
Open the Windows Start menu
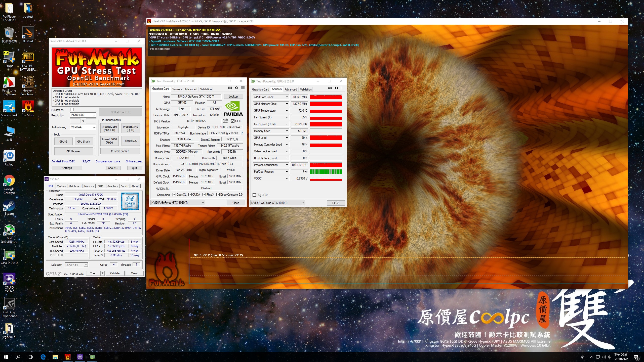6,357
